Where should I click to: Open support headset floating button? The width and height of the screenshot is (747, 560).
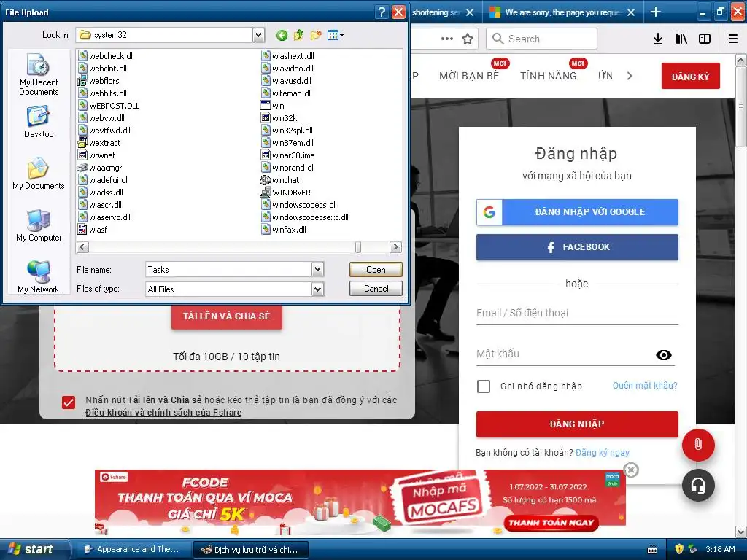(698, 486)
